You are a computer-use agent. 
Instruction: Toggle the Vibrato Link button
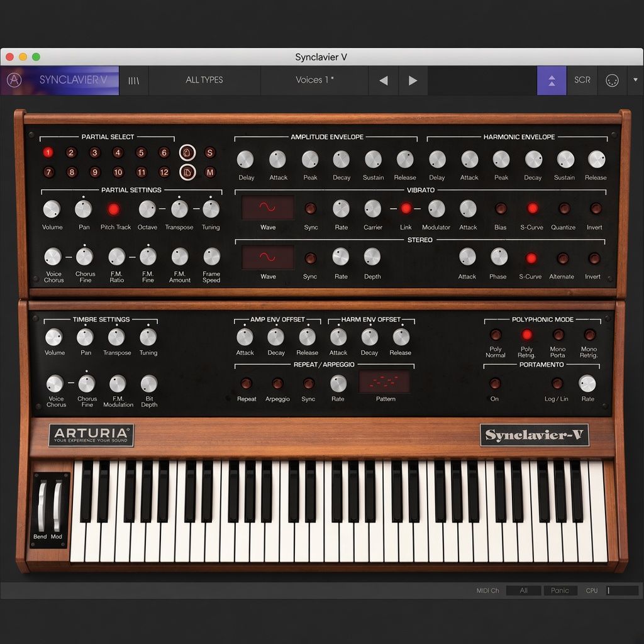click(406, 209)
